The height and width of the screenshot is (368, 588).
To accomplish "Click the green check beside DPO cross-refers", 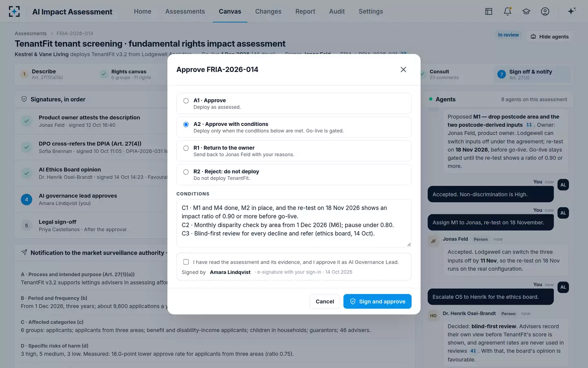I will 27,147.
